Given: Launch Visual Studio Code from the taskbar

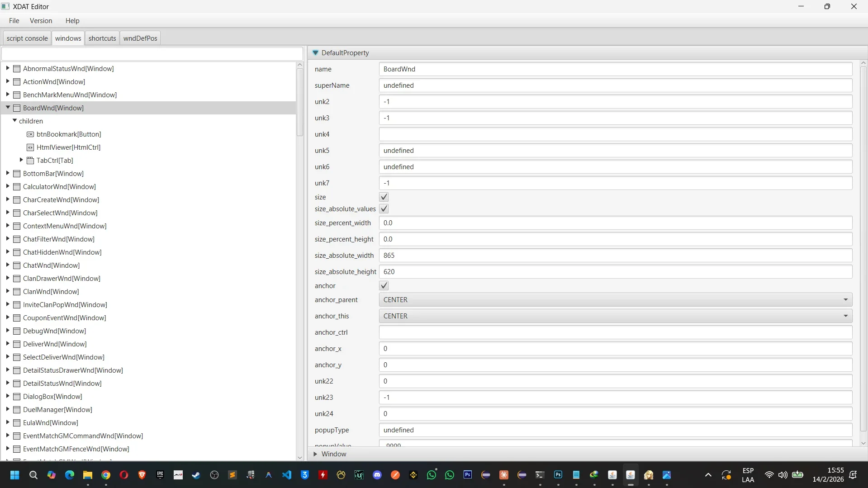Looking at the screenshot, I should (287, 475).
